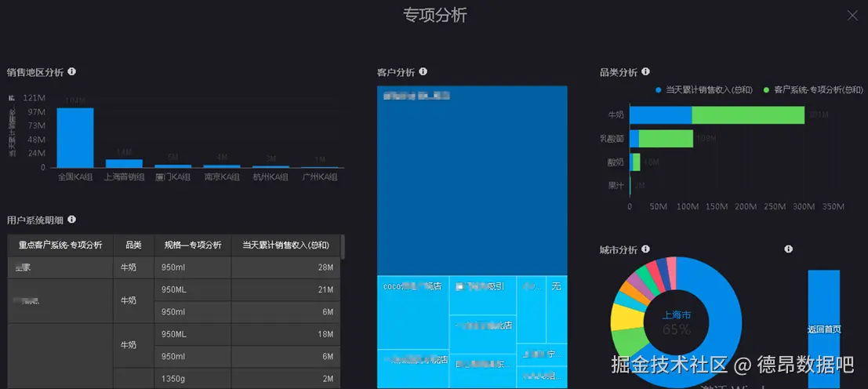
Task: Close the 专项分析 dialog with the X
Action: [x=852, y=16]
